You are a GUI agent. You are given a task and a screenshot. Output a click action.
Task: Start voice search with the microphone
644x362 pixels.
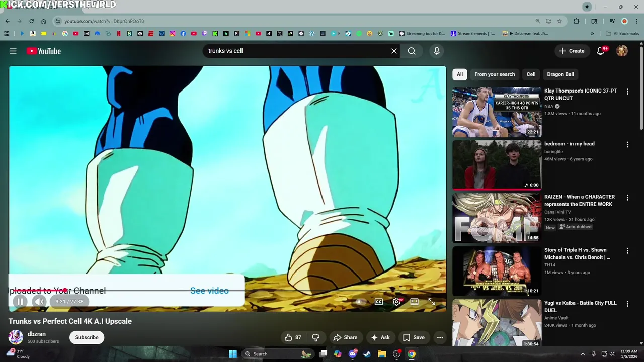(x=437, y=51)
